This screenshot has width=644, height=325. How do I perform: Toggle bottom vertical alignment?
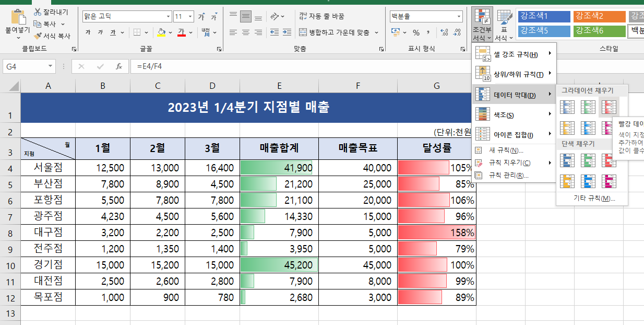(259, 16)
